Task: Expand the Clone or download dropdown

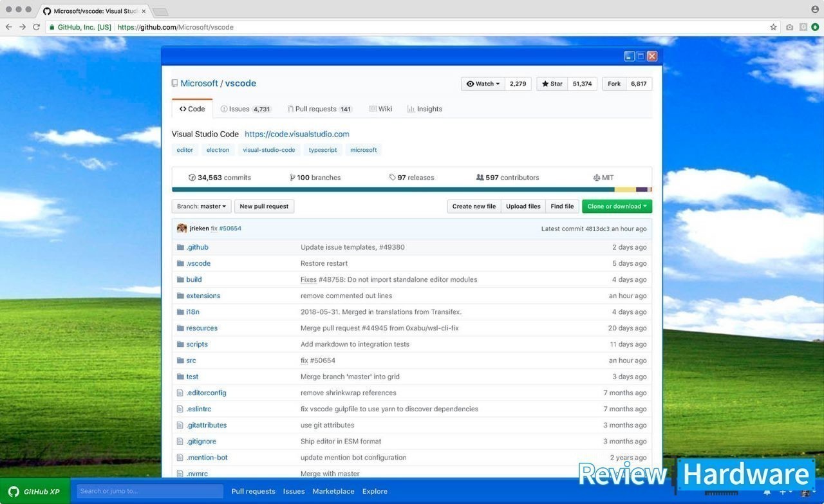Action: tap(617, 207)
